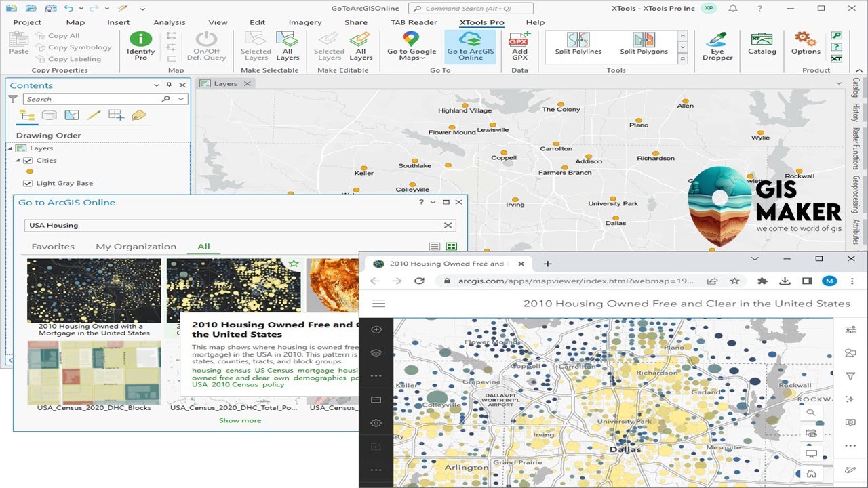The image size is (868, 488).
Task: Toggle auto-hide pin on Contents pane
Action: point(170,85)
